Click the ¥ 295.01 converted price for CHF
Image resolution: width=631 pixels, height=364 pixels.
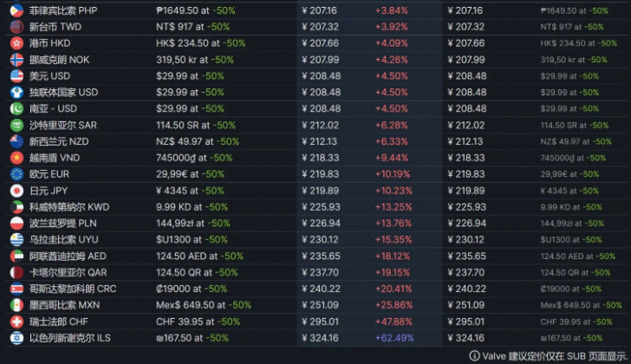click(321, 322)
